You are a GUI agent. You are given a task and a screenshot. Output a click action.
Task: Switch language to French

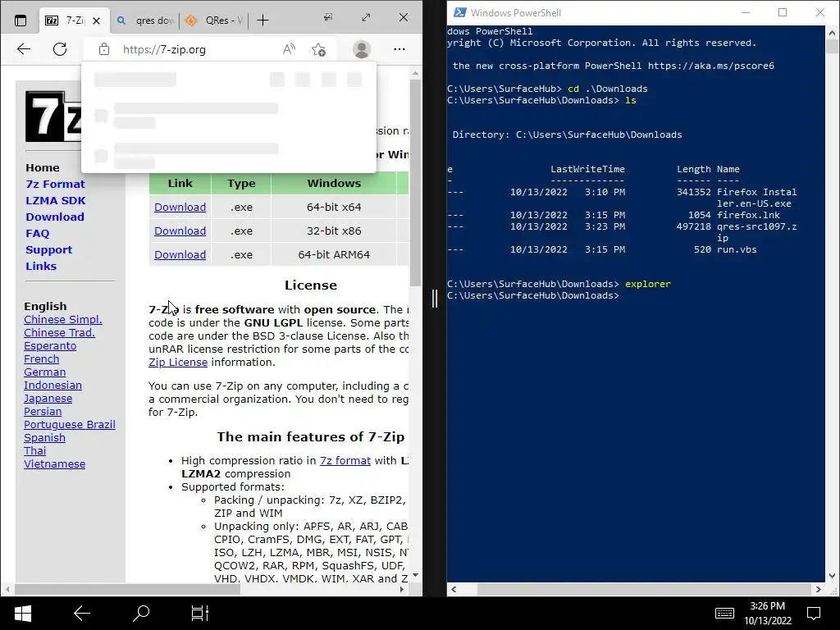[41, 359]
